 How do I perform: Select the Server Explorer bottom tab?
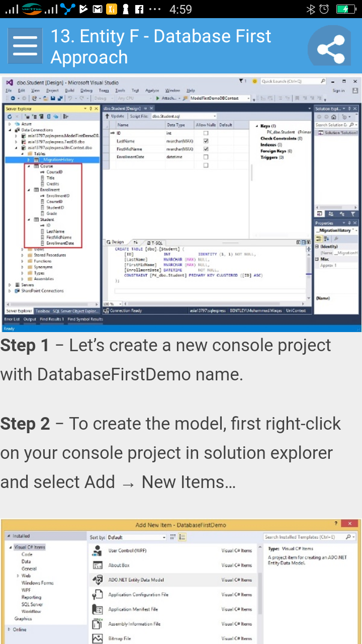(19, 311)
